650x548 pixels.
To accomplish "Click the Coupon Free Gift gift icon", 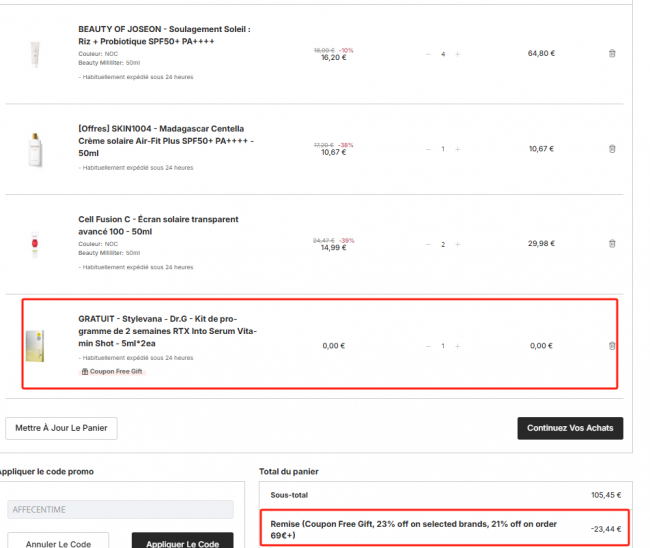I will 85,372.
